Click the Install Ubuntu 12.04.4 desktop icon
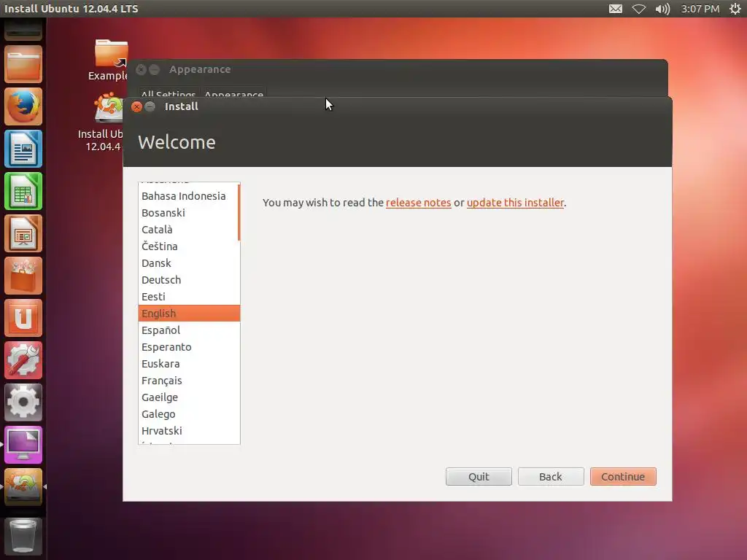The width and height of the screenshot is (747, 560). 102,122
